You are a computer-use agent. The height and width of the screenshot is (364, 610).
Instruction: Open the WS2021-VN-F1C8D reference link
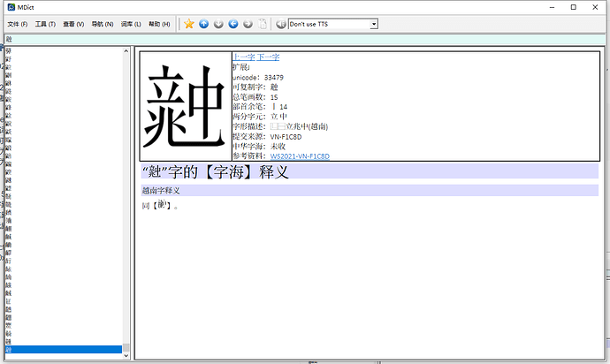(x=300, y=156)
